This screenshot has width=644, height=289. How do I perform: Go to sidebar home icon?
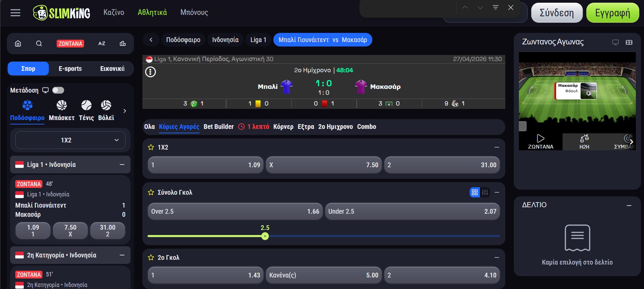click(18, 43)
